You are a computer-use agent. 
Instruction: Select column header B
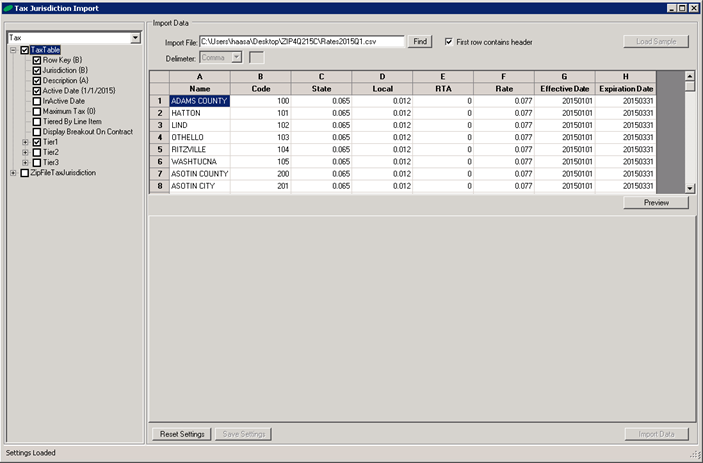[260, 76]
